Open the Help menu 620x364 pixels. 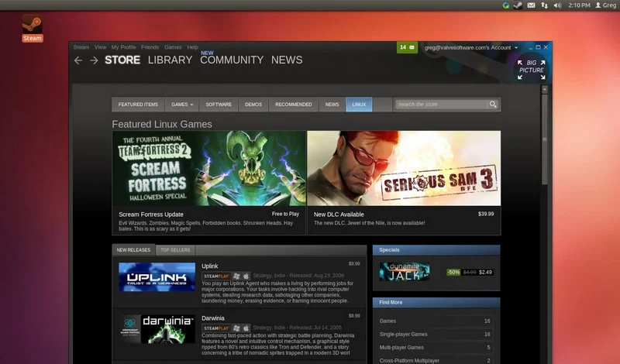tap(192, 47)
